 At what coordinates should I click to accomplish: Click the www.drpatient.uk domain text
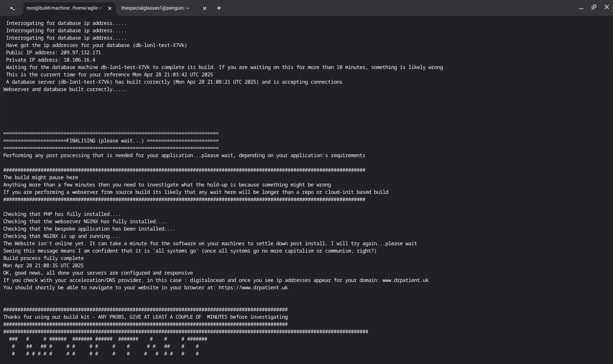[405, 280]
